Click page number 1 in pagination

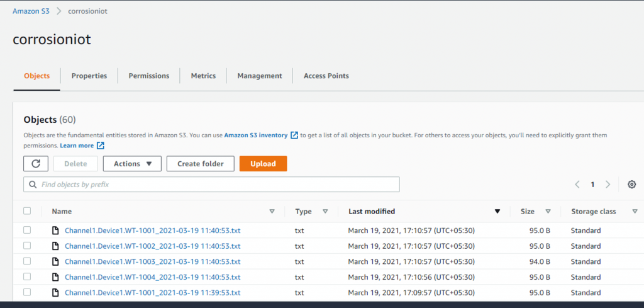(592, 185)
